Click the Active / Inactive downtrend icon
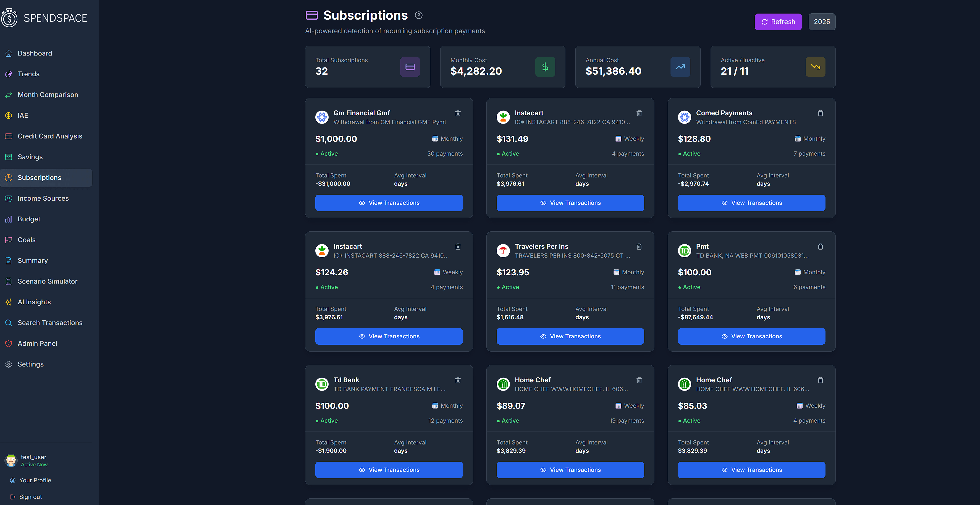The image size is (980, 505). [x=815, y=67]
